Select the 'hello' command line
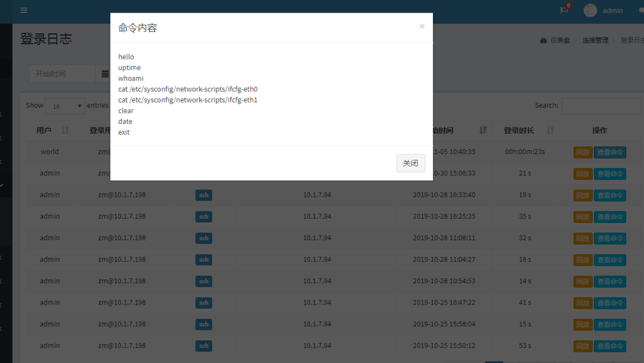Viewport: 644px width, 363px height. tap(126, 57)
